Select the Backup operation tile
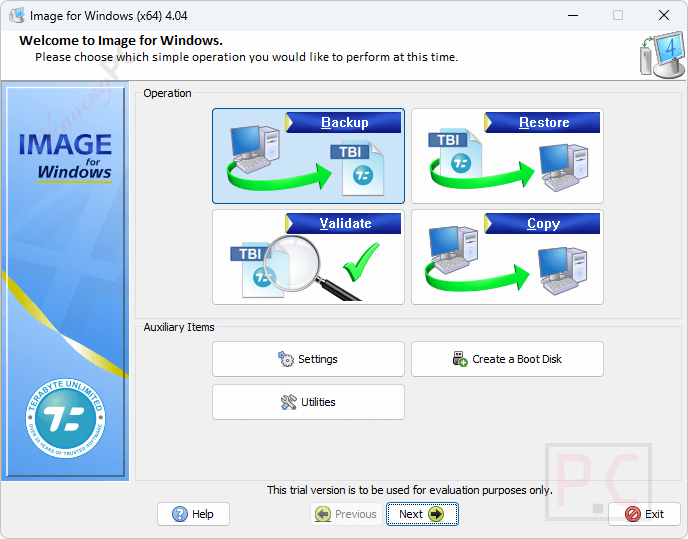688x539 pixels. [x=308, y=156]
